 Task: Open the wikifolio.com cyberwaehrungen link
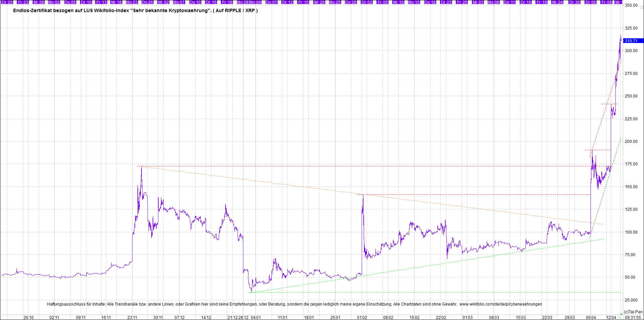pos(500,304)
